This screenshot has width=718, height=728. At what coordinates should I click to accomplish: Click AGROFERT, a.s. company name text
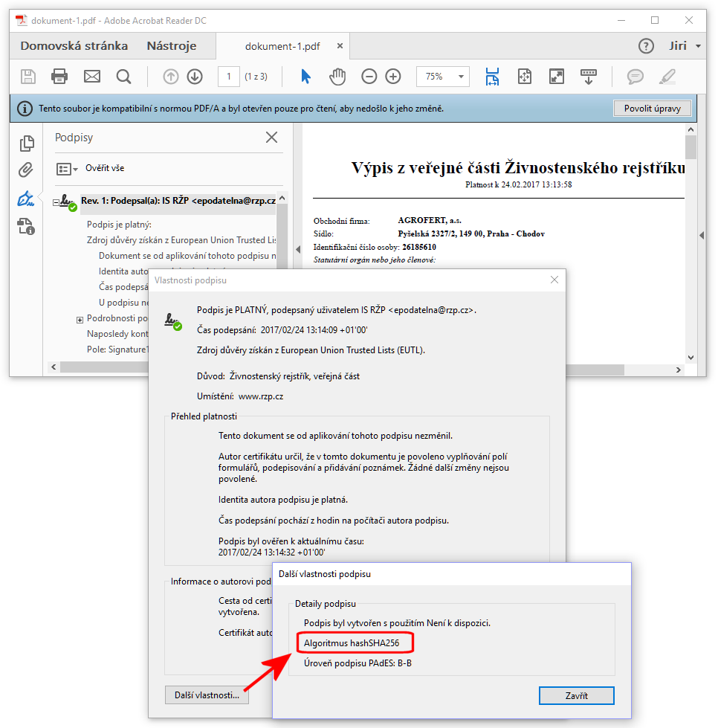coord(430,221)
